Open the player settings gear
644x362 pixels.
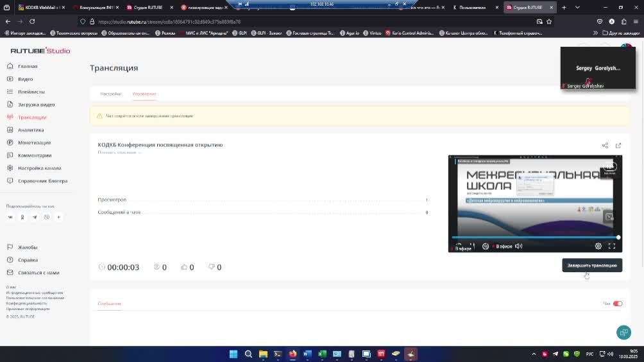(x=598, y=246)
